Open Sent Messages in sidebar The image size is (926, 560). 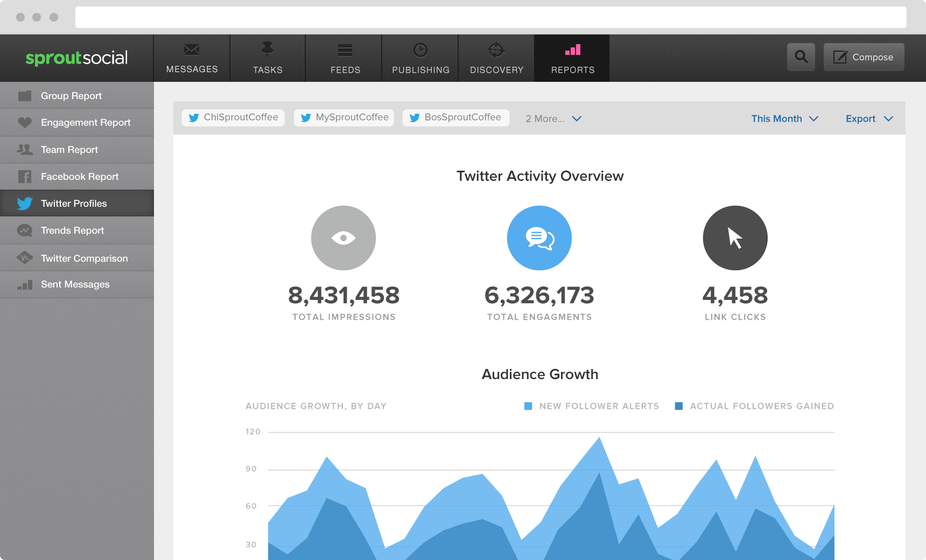pos(77,284)
